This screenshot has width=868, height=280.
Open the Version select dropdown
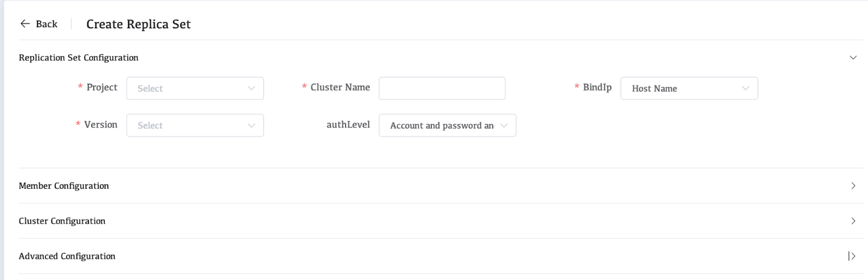187,125
